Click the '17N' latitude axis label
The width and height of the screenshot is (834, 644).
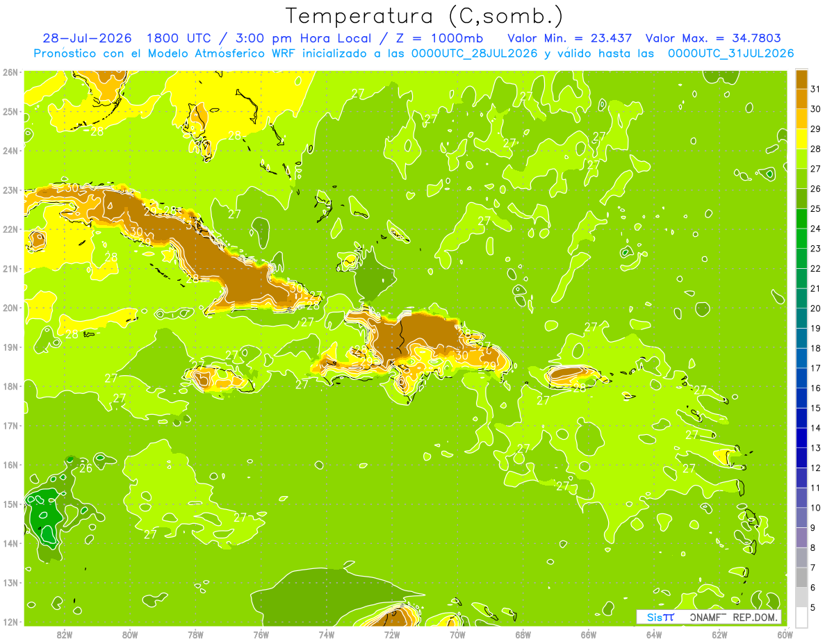point(10,426)
